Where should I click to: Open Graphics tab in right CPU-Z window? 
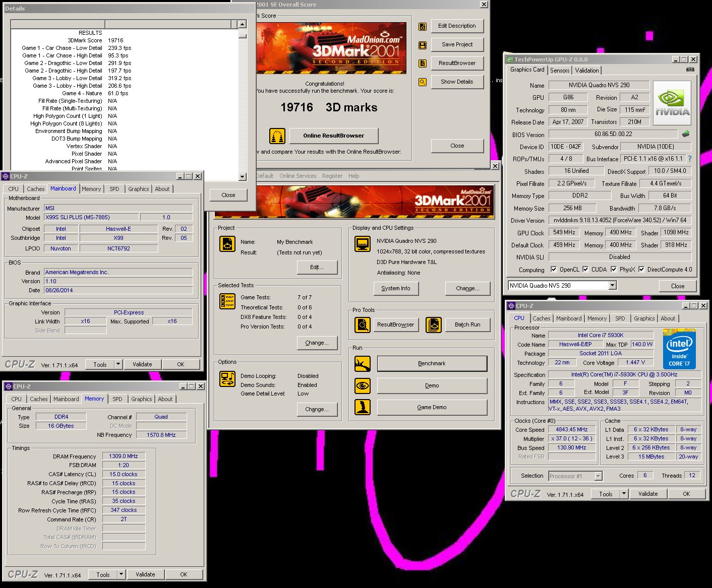point(644,318)
